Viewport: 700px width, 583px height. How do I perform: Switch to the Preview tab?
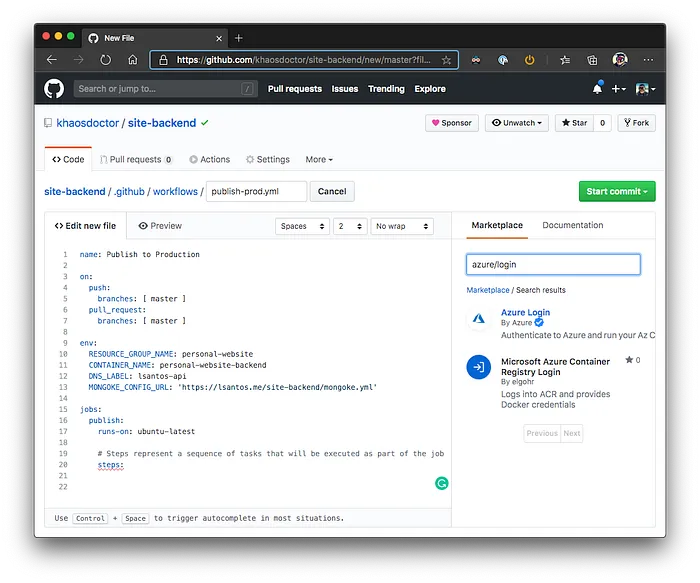(x=160, y=226)
